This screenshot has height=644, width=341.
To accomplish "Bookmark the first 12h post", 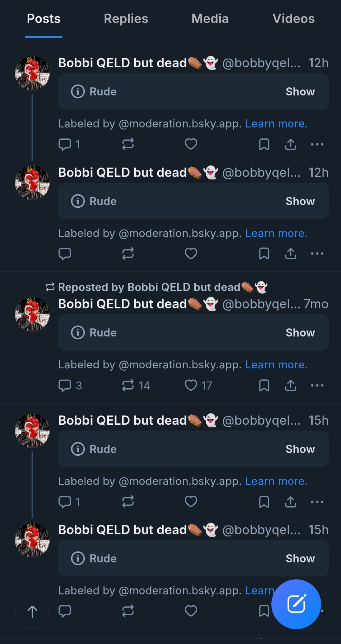I will pyautogui.click(x=264, y=144).
